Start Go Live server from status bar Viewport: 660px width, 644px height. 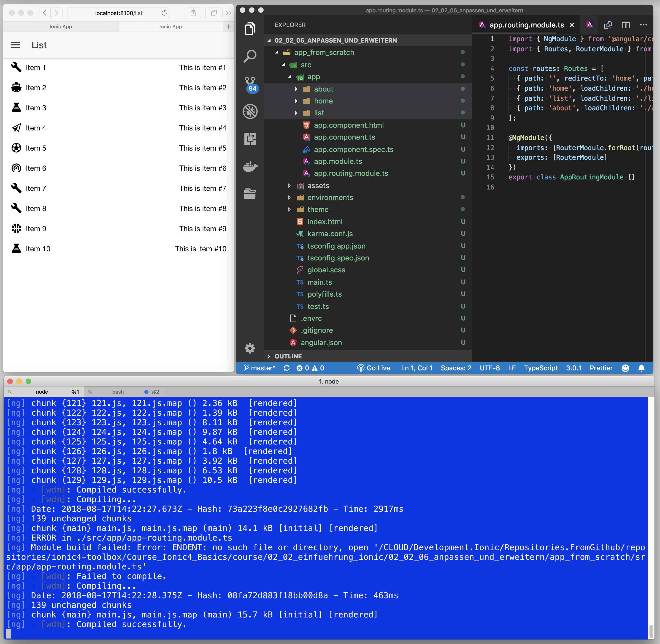[374, 368]
